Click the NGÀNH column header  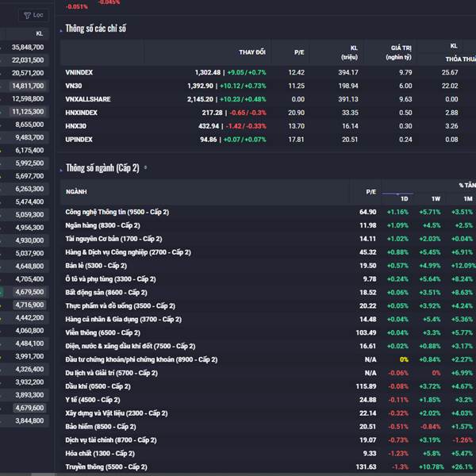(x=76, y=191)
